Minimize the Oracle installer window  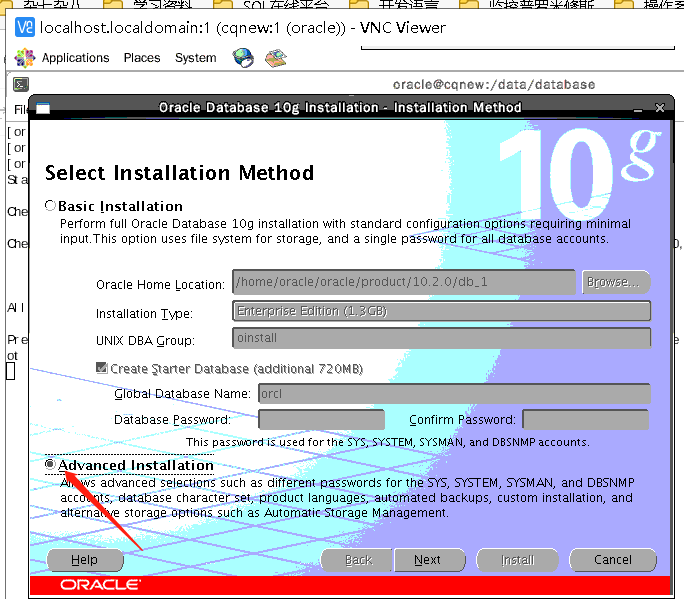point(638,109)
